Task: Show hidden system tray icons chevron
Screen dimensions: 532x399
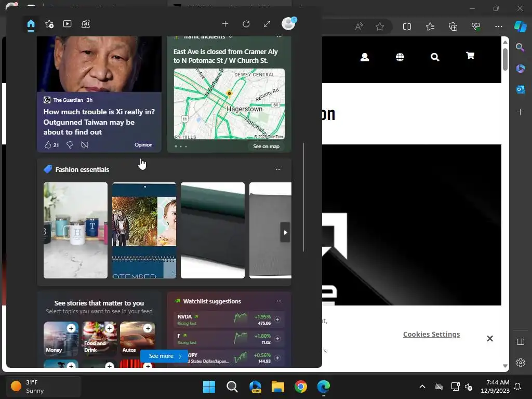Action: pyautogui.click(x=422, y=387)
